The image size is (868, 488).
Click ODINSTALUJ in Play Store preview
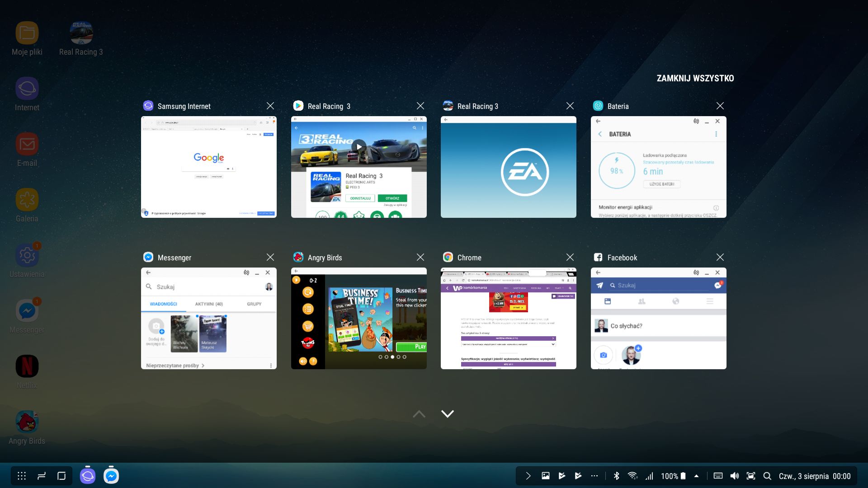pyautogui.click(x=360, y=198)
